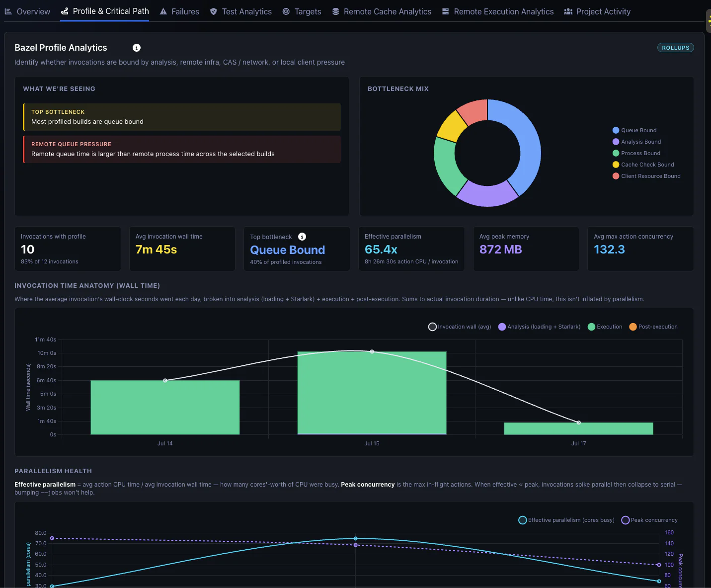Click the 132.3 action concurrency value
711x588 pixels.
pos(609,250)
